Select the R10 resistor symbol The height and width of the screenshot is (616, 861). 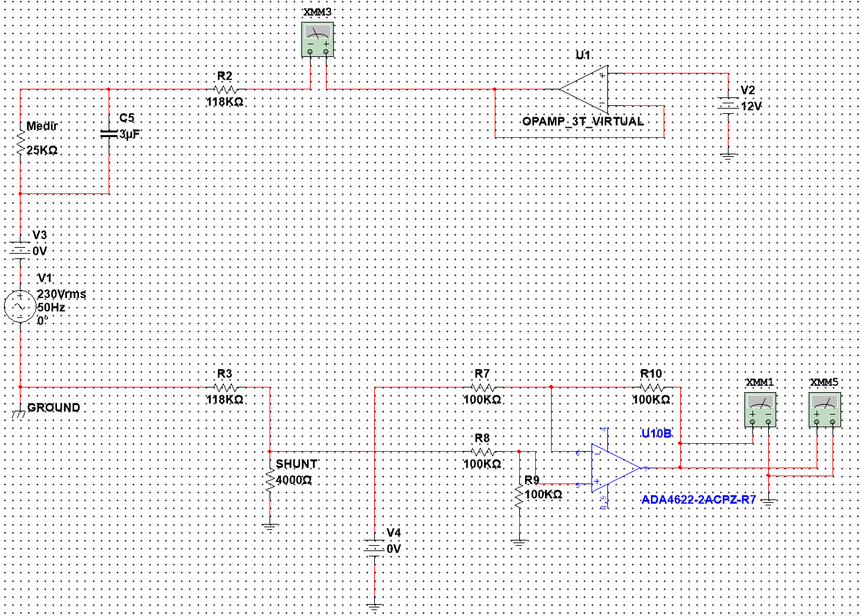pos(652,387)
